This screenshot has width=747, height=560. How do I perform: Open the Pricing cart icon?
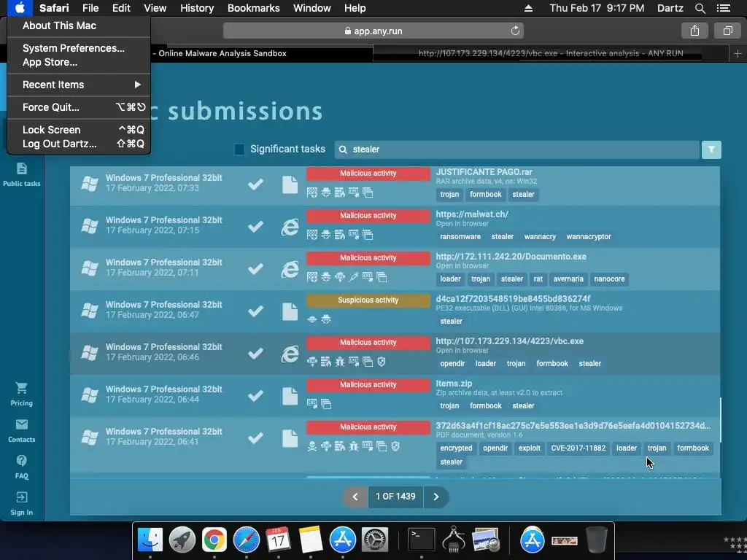pos(21,388)
